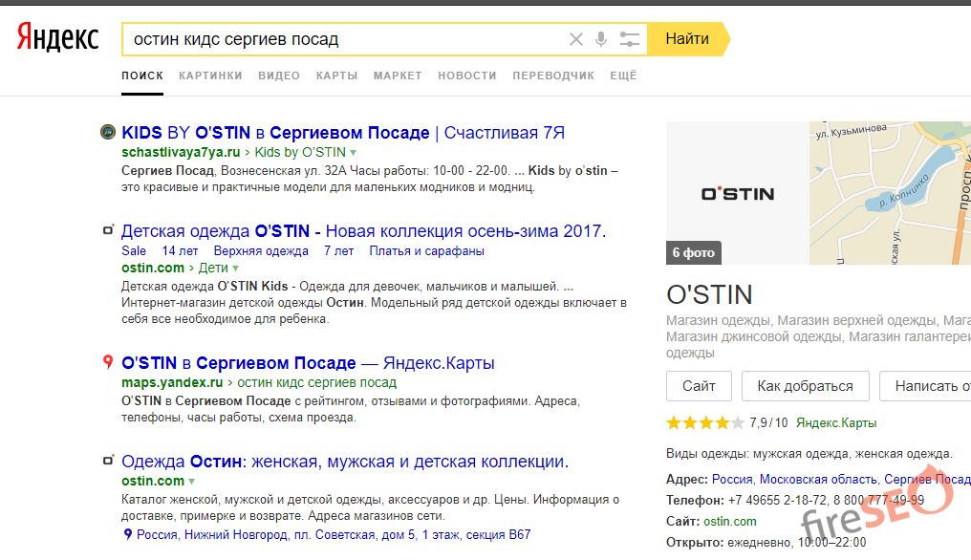Open dropdown arrow beside bottom ostin.com URL
The width and height of the screenshot is (971, 560).
[x=192, y=482]
